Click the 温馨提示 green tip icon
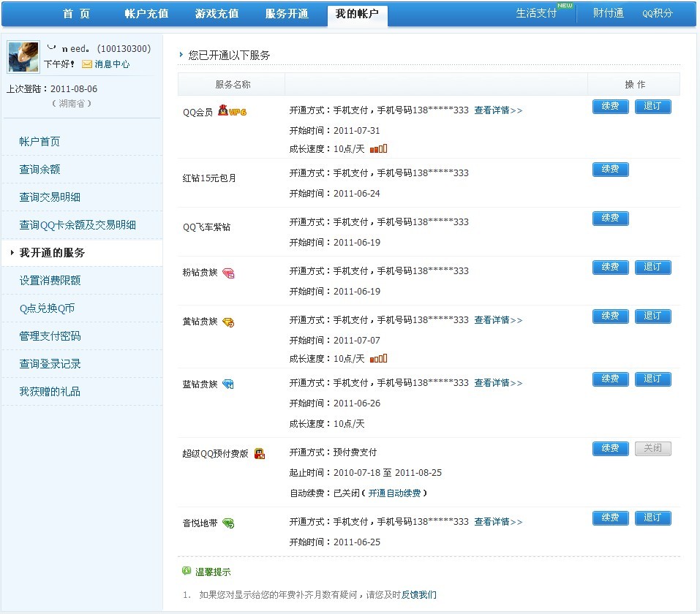The width and height of the screenshot is (700, 614). tap(187, 571)
